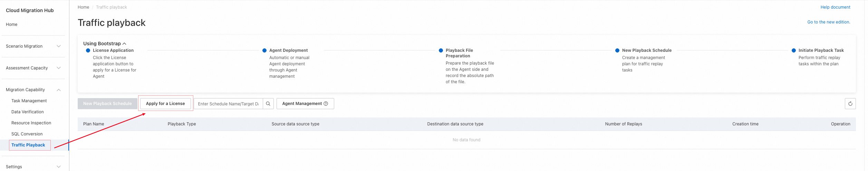Click the refresh icon button
The height and width of the screenshot is (171, 868).
[850, 104]
